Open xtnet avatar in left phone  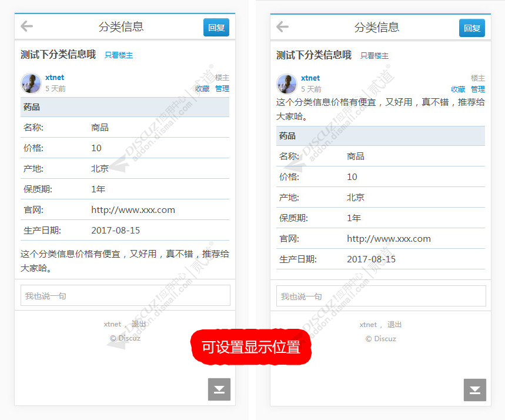pyautogui.click(x=31, y=83)
